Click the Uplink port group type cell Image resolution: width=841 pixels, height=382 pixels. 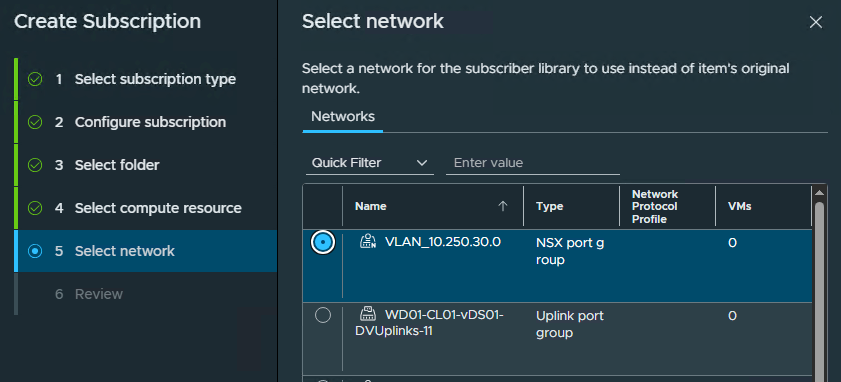click(570, 324)
